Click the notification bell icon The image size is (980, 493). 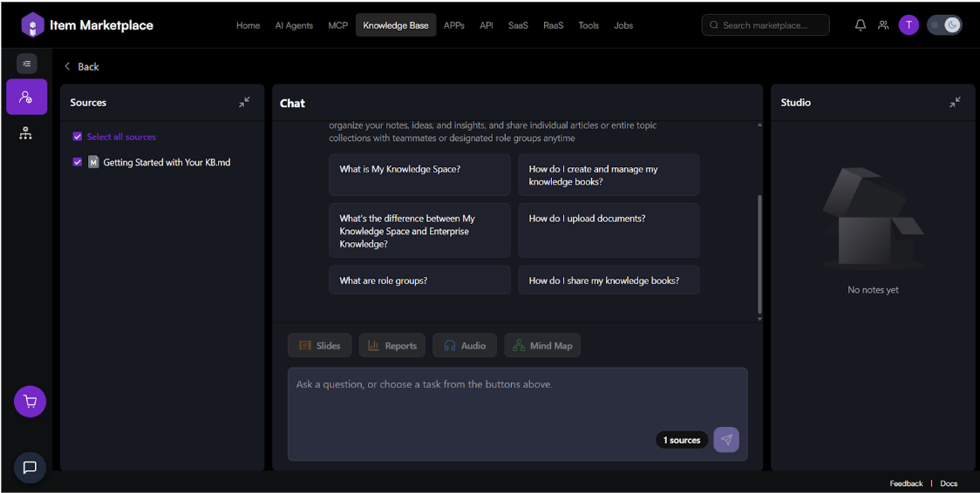coord(860,25)
